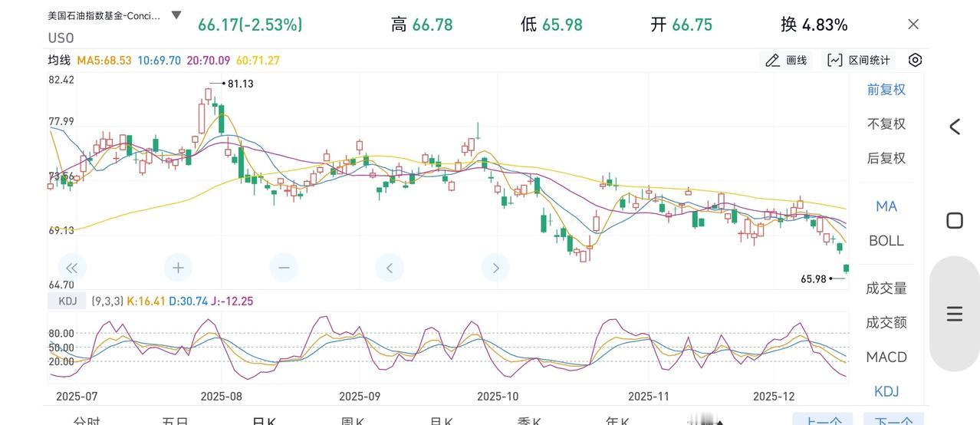Screen dimensions: 980x425
Task: Click the 2025-10 date axis label
Action: pos(498,397)
